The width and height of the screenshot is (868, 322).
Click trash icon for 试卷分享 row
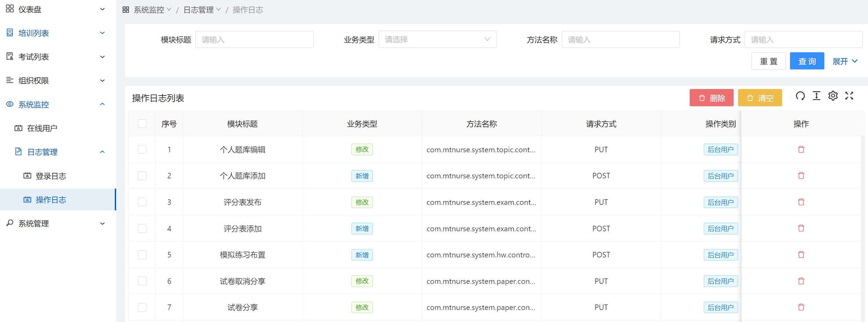coord(801,307)
